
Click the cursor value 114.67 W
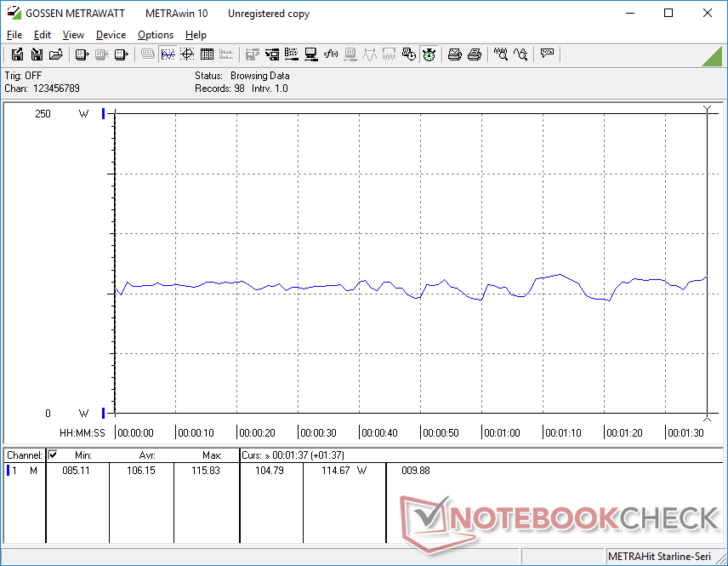tap(344, 471)
